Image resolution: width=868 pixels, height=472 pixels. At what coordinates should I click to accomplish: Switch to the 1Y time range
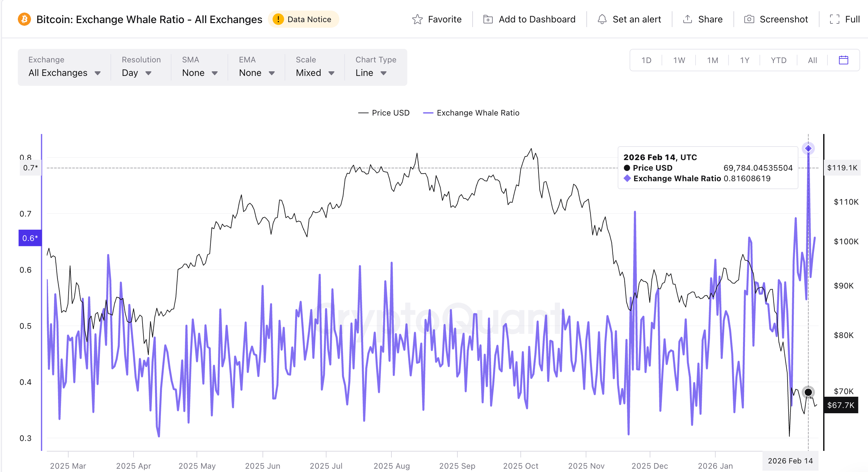745,60
